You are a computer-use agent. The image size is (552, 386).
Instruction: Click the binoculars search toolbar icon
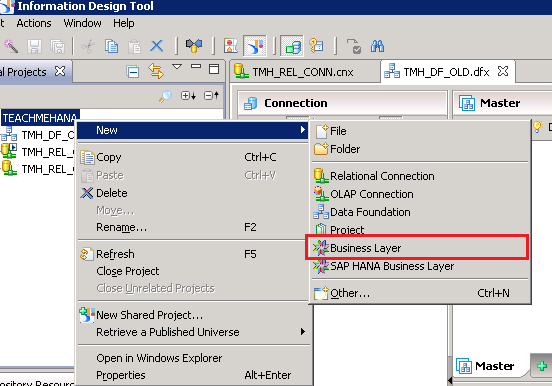tap(377, 46)
